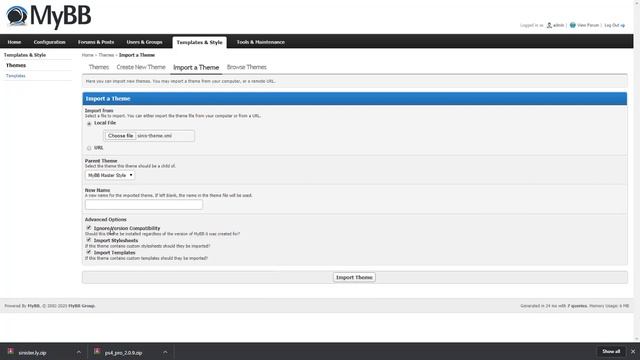This screenshot has height=360, width=640.
Task: Click the View Forum globe icon
Action: point(573,25)
